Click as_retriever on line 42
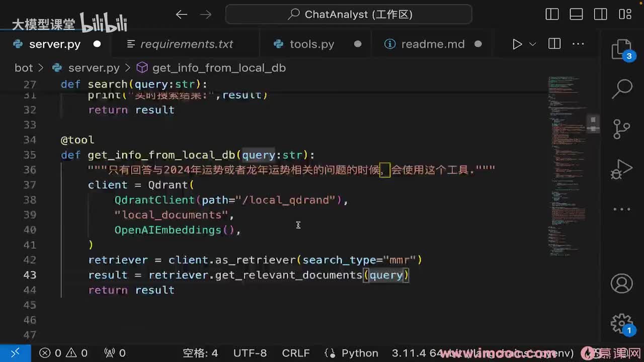The image size is (644, 362). 256,260
